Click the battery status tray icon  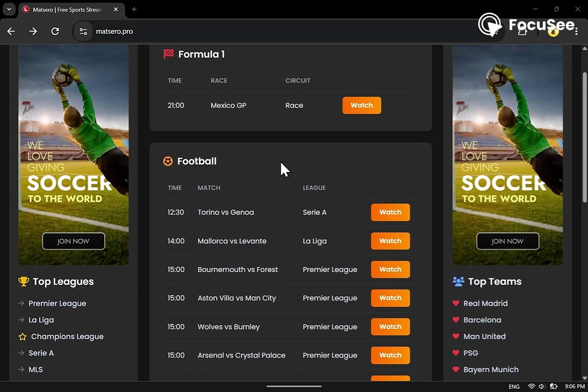(x=554, y=387)
